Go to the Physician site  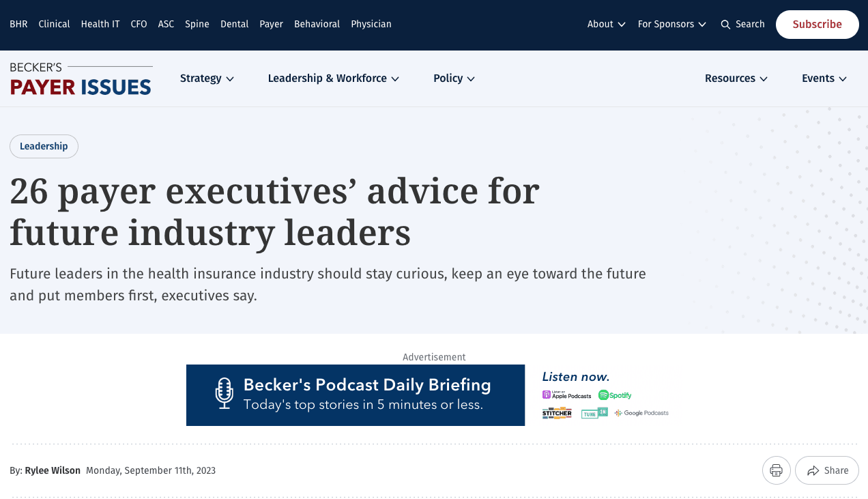click(371, 24)
